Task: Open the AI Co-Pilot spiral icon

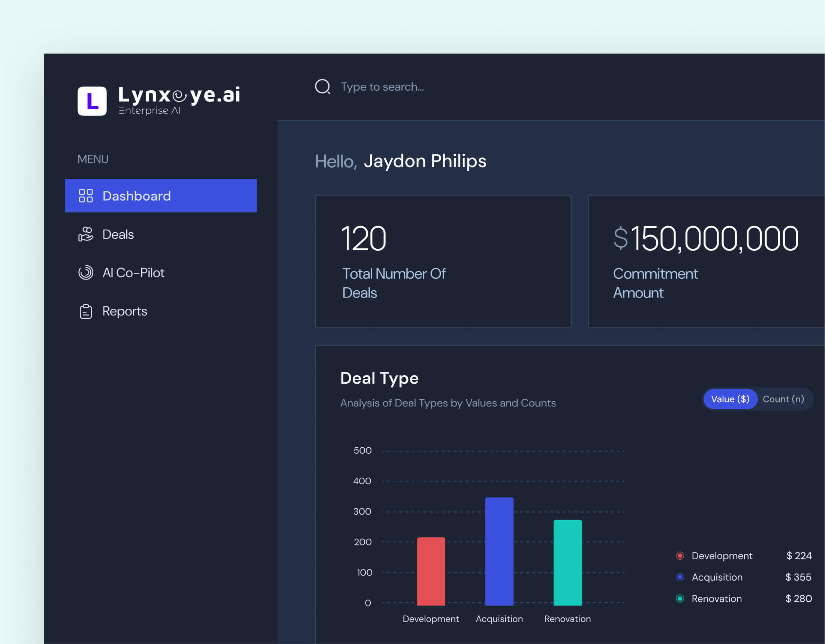Action: pyautogui.click(x=86, y=273)
